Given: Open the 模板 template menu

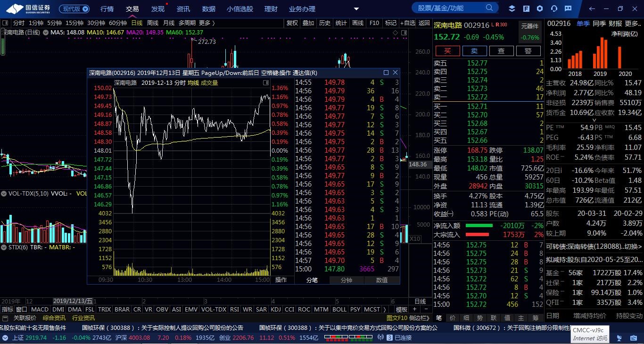Looking at the screenshot, I should pos(402,309).
